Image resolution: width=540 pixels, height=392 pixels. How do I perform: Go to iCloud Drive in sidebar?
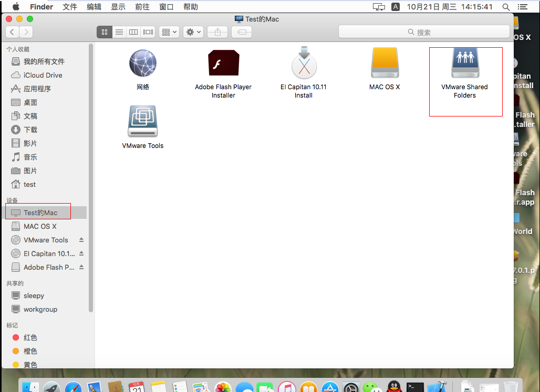(43, 75)
